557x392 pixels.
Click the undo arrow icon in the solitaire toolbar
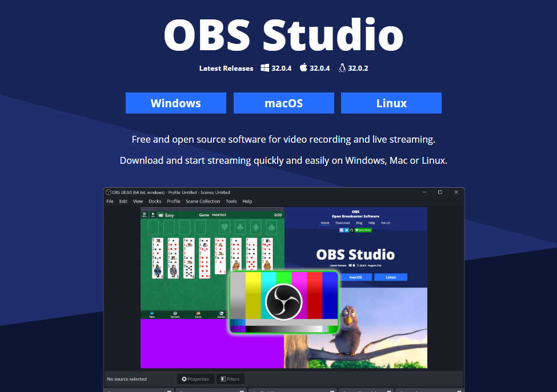[x=153, y=215]
